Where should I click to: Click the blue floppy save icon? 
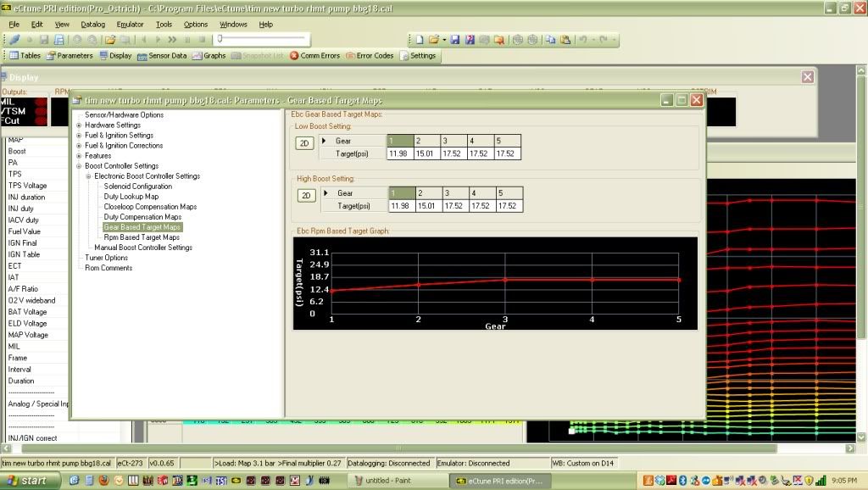[x=455, y=40]
